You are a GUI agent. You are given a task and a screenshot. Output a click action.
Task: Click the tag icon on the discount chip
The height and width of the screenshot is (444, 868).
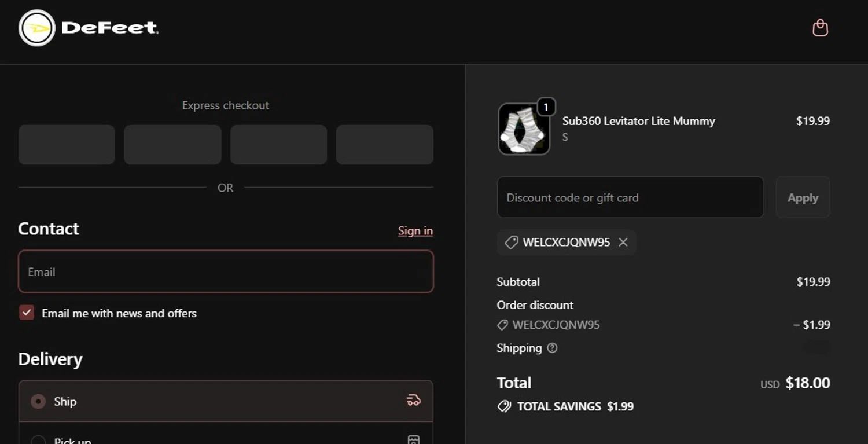click(511, 243)
